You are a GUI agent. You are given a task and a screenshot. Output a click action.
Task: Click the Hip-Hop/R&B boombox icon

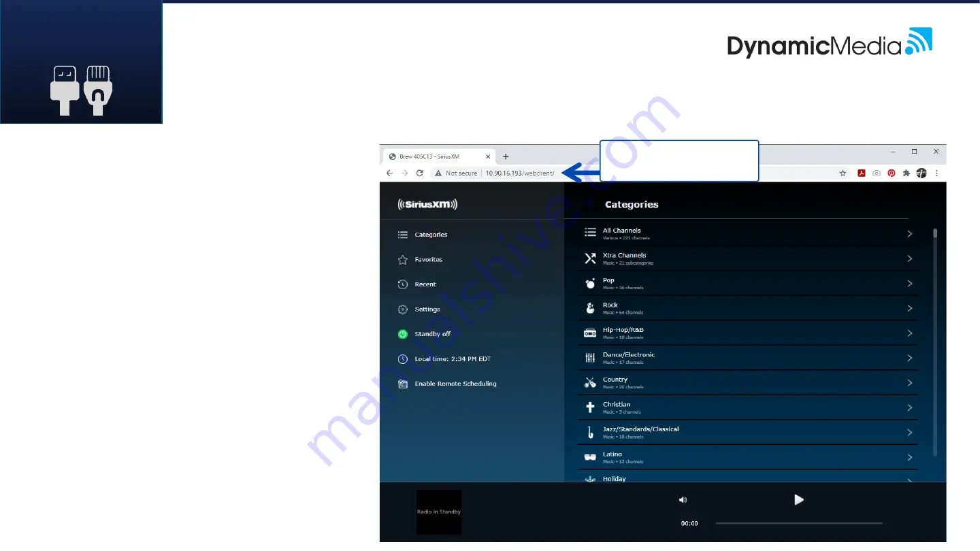pyautogui.click(x=590, y=333)
